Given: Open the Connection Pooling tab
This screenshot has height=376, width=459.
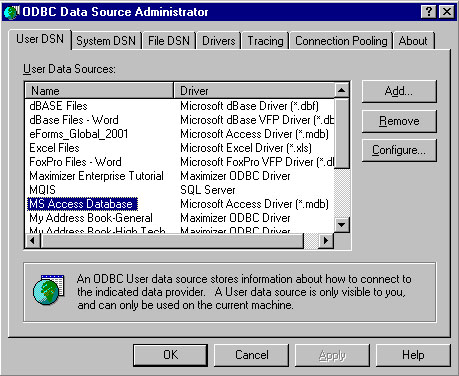Looking at the screenshot, I should 341,41.
